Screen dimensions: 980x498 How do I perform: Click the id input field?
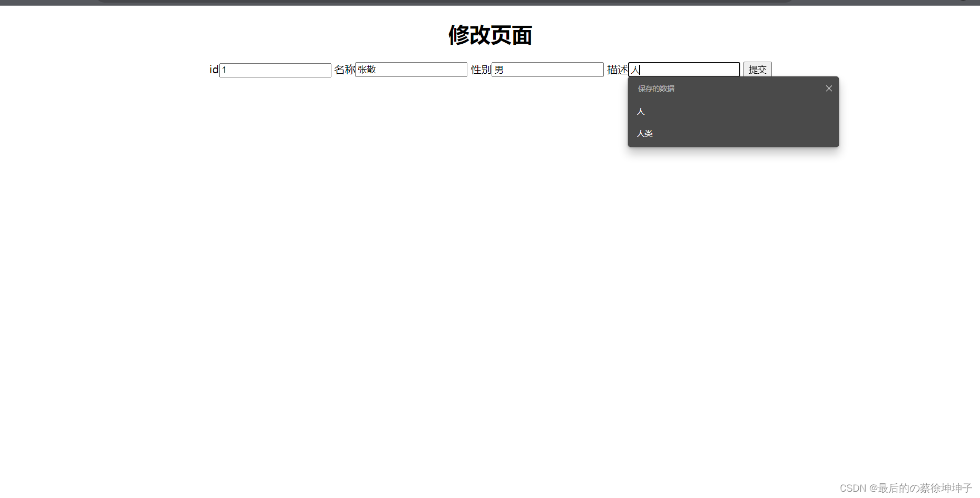tap(275, 70)
